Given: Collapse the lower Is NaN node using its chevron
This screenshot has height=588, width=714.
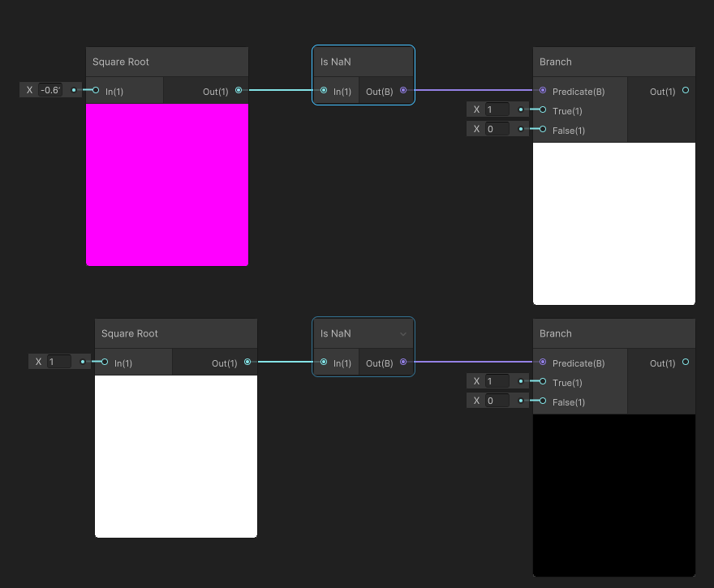Looking at the screenshot, I should tap(403, 334).
